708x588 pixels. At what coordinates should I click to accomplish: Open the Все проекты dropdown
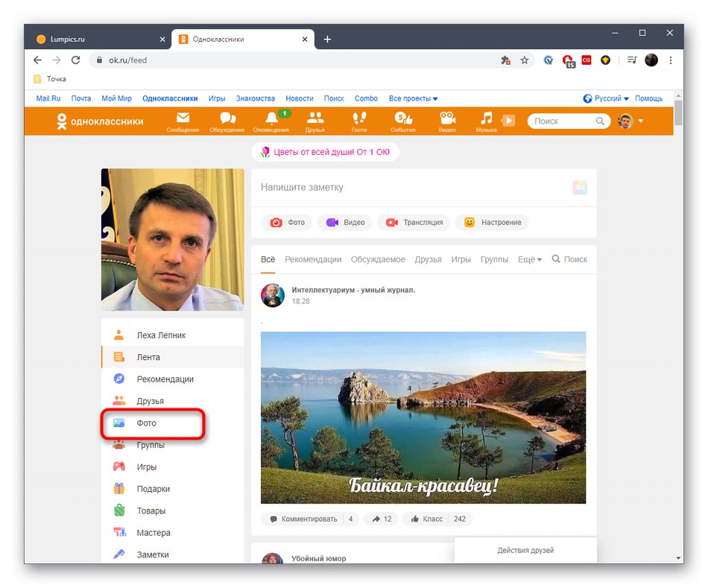click(x=410, y=98)
